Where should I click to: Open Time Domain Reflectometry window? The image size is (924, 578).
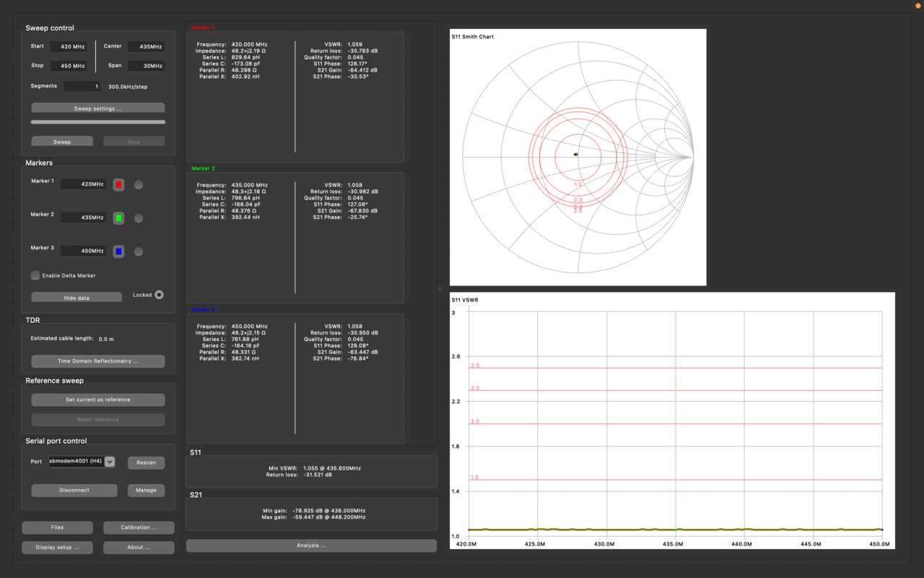pos(98,361)
